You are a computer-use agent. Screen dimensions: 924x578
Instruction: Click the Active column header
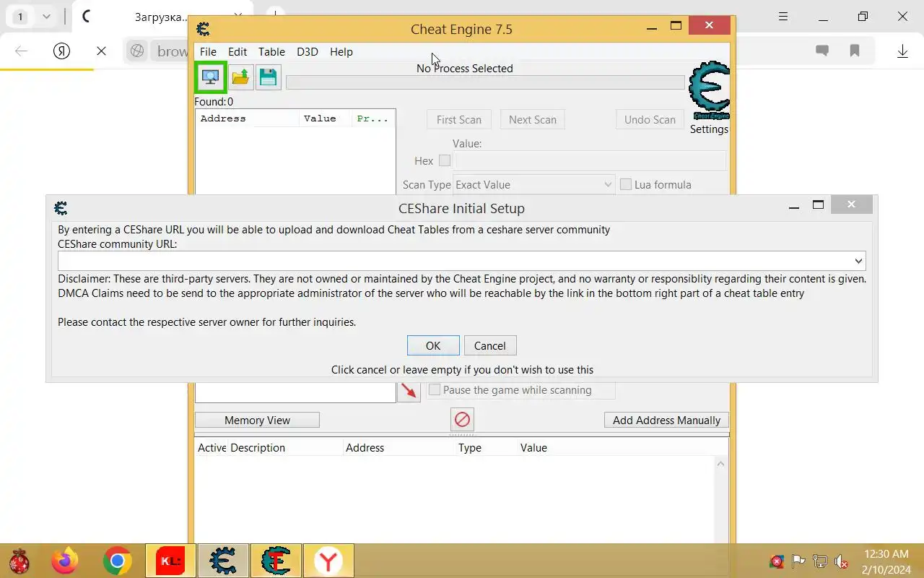(x=212, y=448)
